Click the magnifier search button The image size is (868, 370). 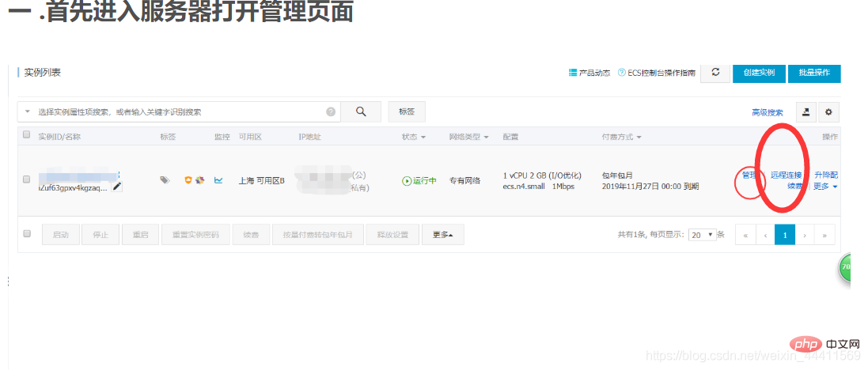361,111
